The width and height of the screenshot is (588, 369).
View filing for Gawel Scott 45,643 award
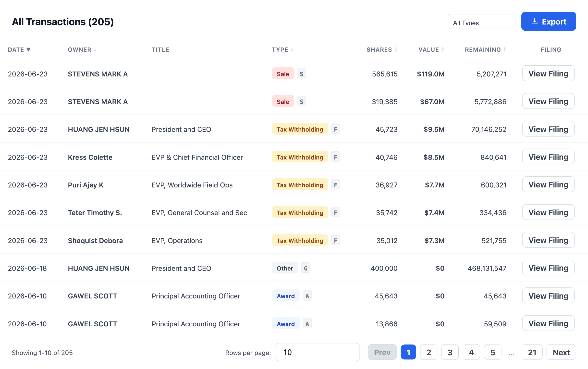click(548, 296)
